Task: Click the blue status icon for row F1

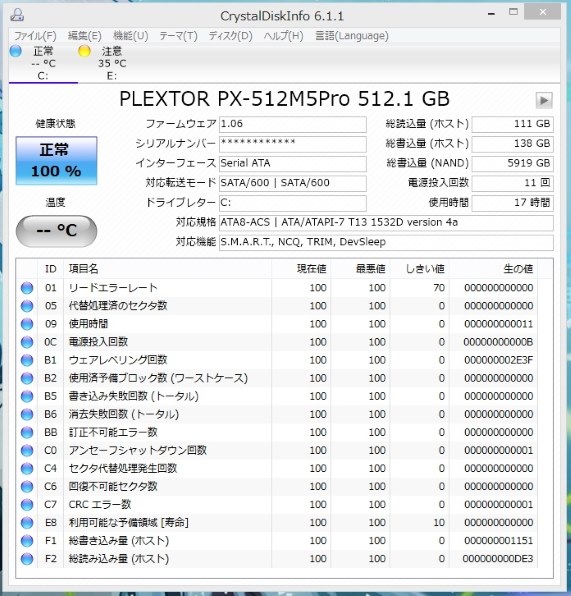Action: pyautogui.click(x=27, y=541)
